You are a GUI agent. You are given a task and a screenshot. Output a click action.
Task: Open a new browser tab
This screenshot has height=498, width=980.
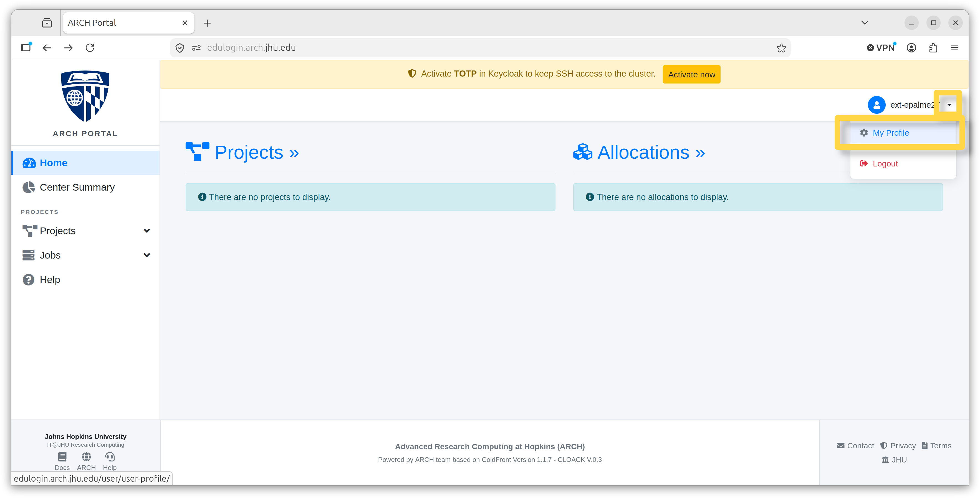click(x=207, y=23)
